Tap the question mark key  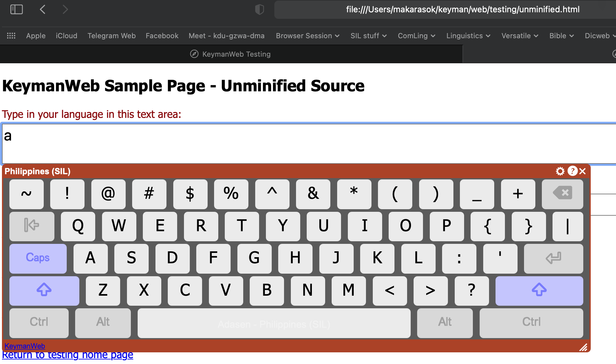pyautogui.click(x=472, y=290)
